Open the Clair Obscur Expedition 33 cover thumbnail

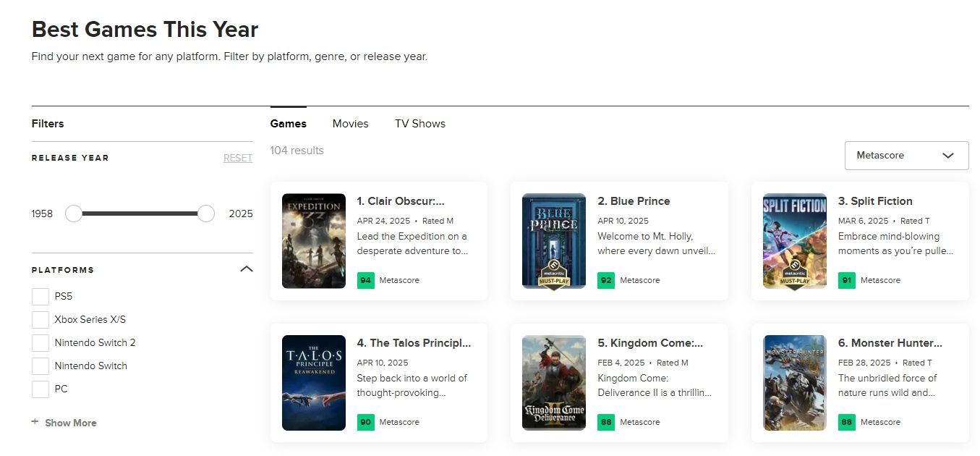(313, 241)
